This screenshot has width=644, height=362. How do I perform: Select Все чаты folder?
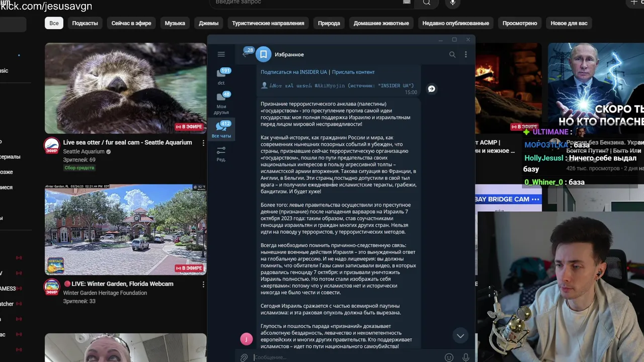tap(221, 130)
